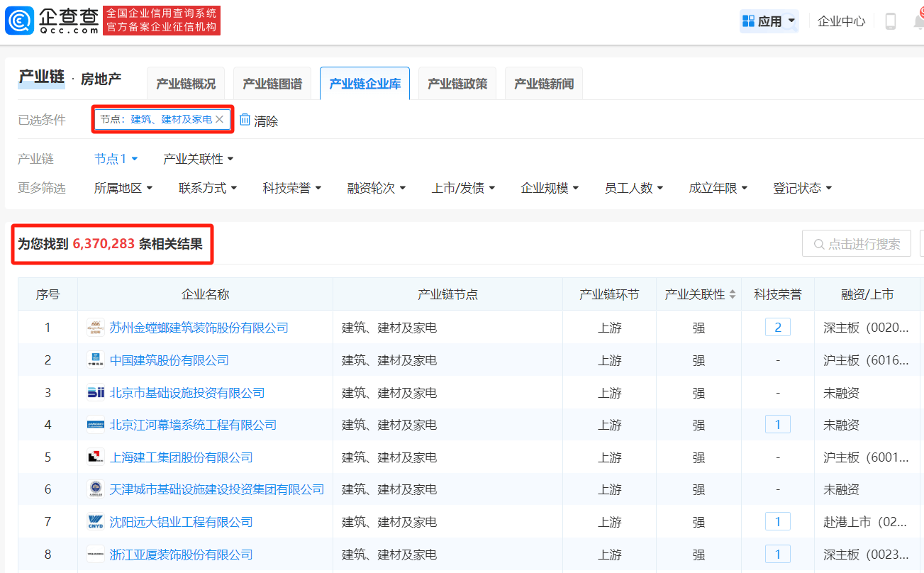Open 天津城市基础设施建设投资集团有限公司 link
The image size is (924, 573).
[217, 489]
